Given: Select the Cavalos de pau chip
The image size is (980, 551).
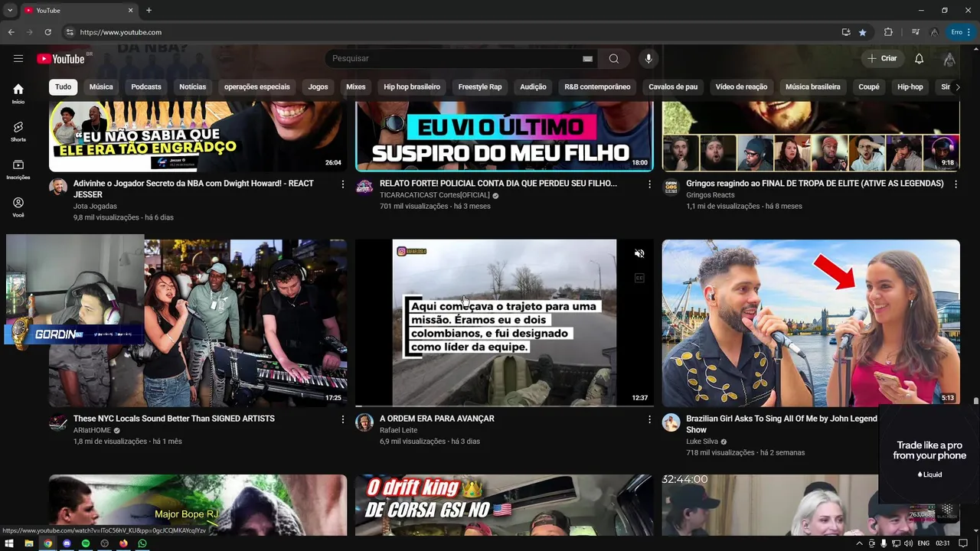Looking at the screenshot, I should click(x=673, y=87).
